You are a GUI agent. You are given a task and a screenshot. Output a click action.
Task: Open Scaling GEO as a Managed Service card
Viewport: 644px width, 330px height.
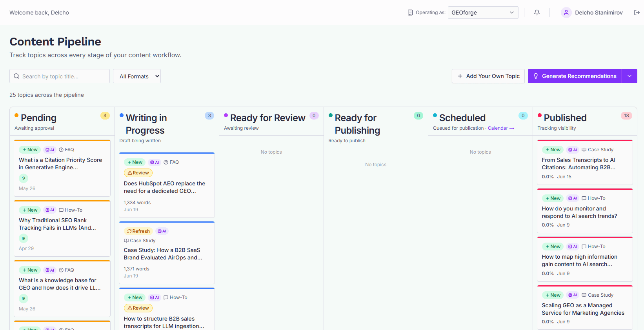click(585, 308)
